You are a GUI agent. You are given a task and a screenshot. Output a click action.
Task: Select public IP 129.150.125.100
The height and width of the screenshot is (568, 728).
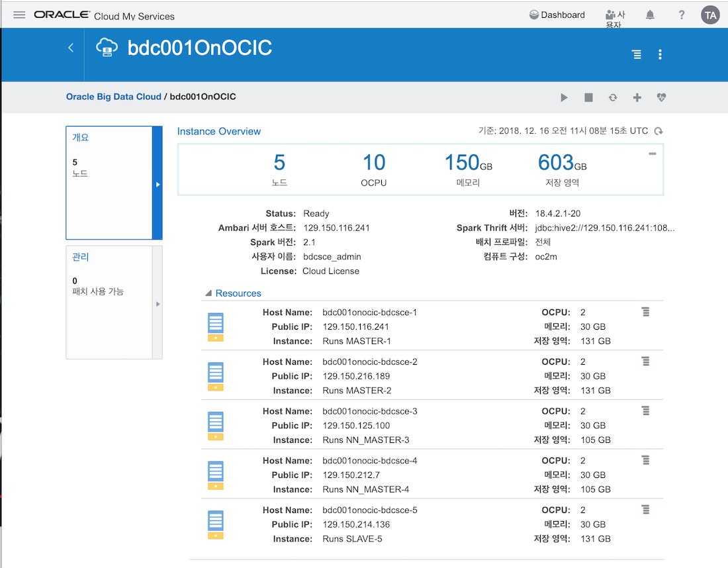click(x=356, y=426)
